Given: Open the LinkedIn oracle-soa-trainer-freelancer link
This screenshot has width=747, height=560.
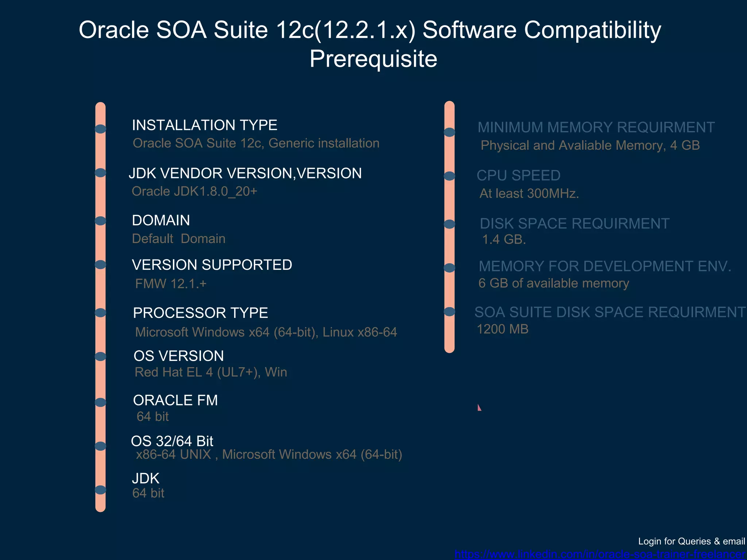Looking at the screenshot, I should point(600,555).
